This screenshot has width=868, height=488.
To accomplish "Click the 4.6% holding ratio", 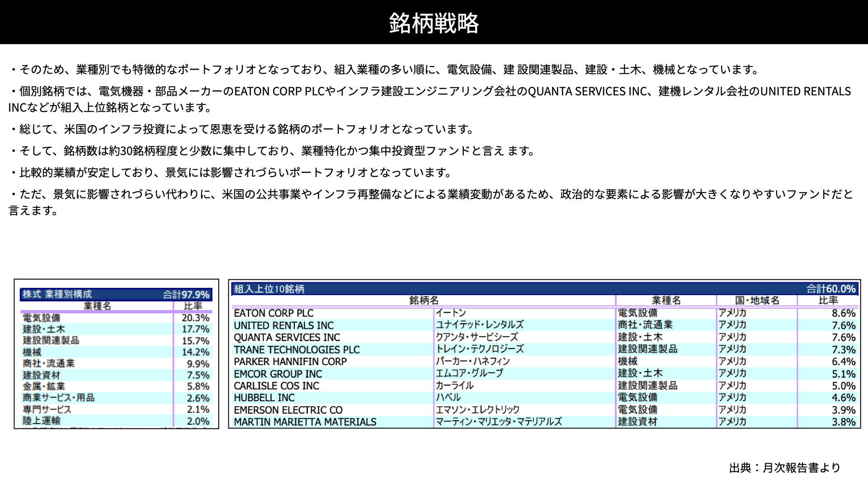I will point(844,398).
